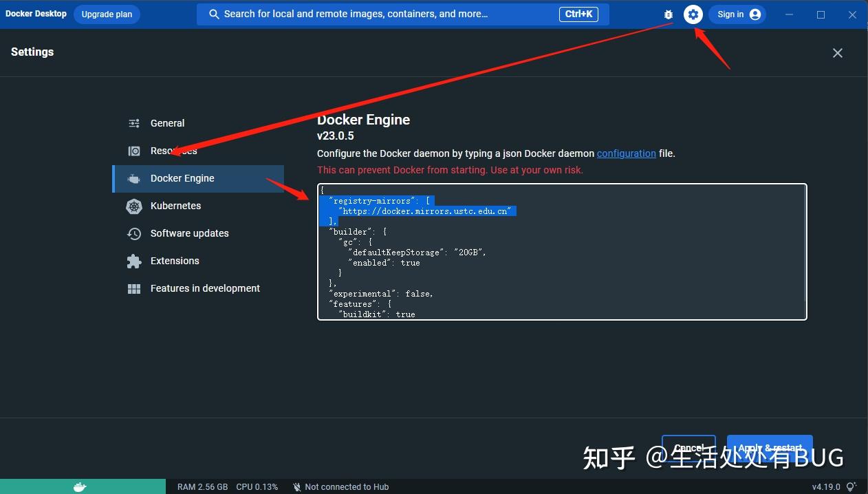This screenshot has height=494, width=868.
Task: Open Software updates via the clock icon
Action: pyautogui.click(x=134, y=233)
